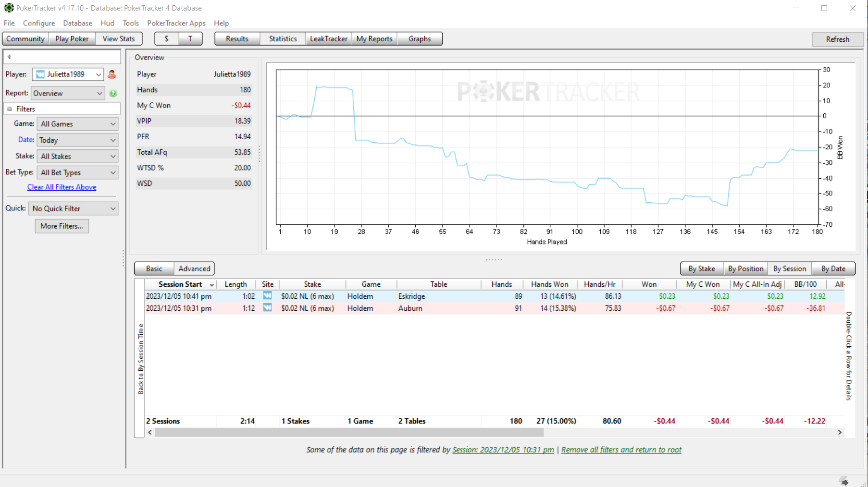Viewport: 868px width, 487px height.
Task: Switch to the Play Poker tab
Action: (72, 39)
